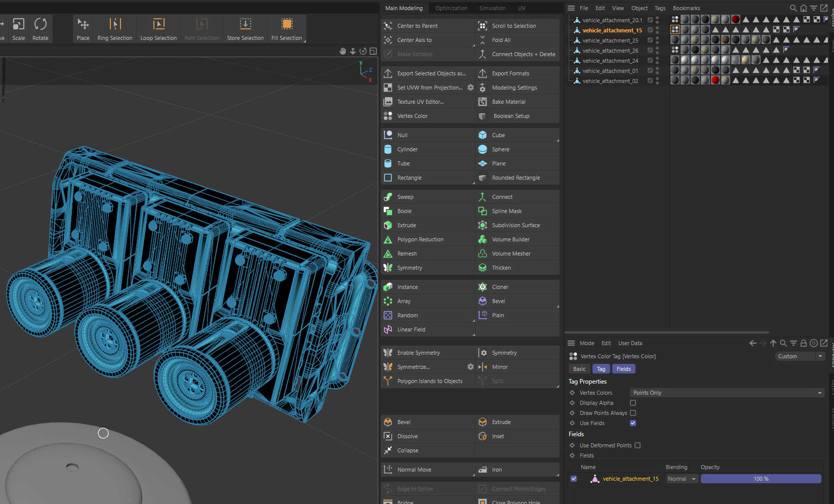Adjust the field opacity 100% slider
This screenshot has width=834, height=504.
tap(761, 479)
